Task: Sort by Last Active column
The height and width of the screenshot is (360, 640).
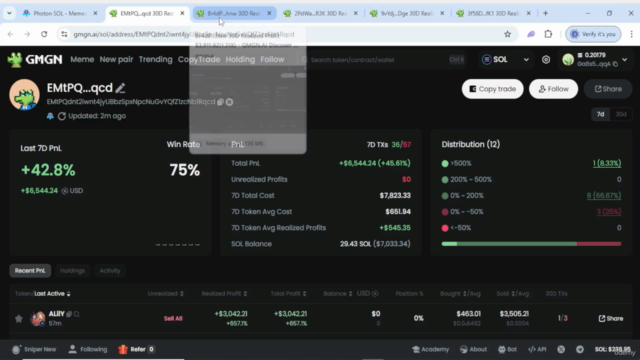Action: (52, 293)
